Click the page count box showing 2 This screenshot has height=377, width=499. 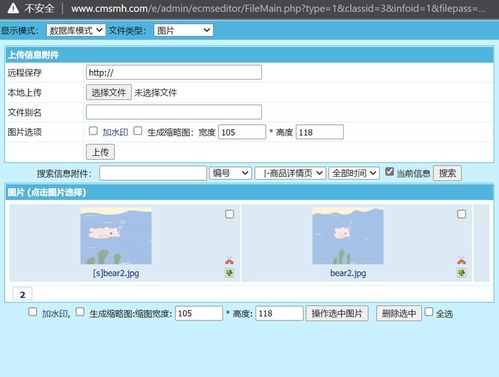click(22, 294)
